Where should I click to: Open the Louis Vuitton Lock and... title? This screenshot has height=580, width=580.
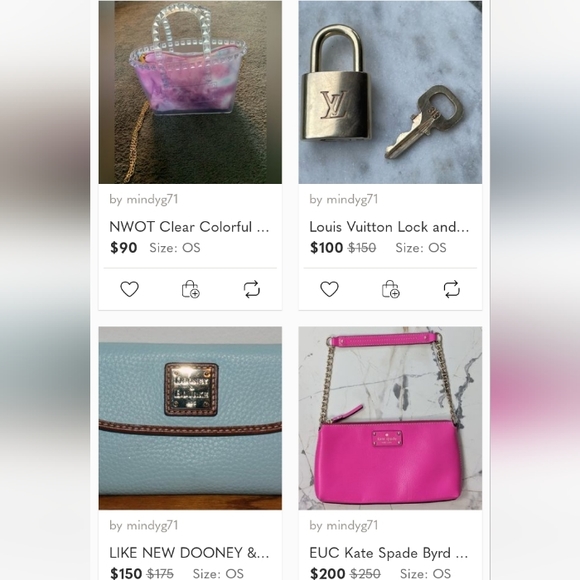389,227
